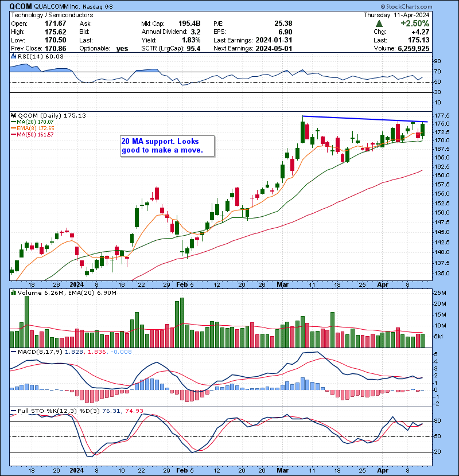The height and width of the screenshot is (476, 459).
Task: Click the RSI 70 axis label
Action: tap(437, 72)
